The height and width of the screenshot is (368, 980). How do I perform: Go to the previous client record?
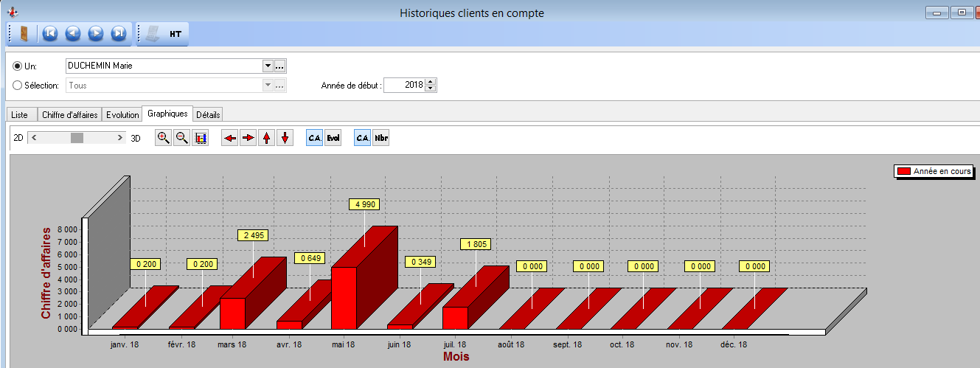[72, 33]
